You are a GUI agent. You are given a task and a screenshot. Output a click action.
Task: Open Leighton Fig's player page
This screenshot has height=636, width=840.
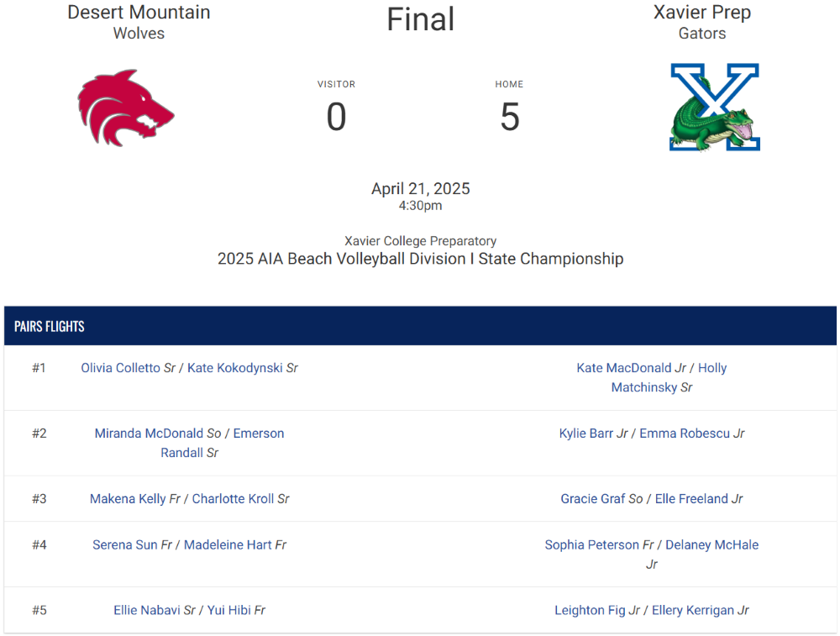[x=590, y=610]
